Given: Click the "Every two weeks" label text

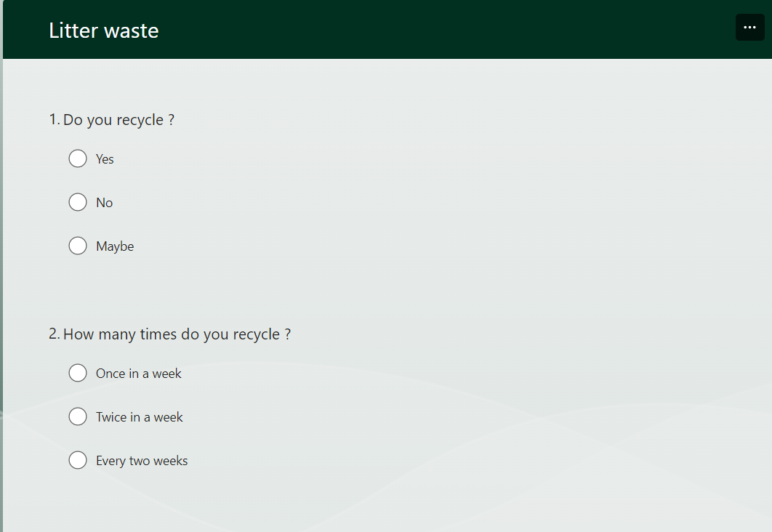Looking at the screenshot, I should coord(142,461).
